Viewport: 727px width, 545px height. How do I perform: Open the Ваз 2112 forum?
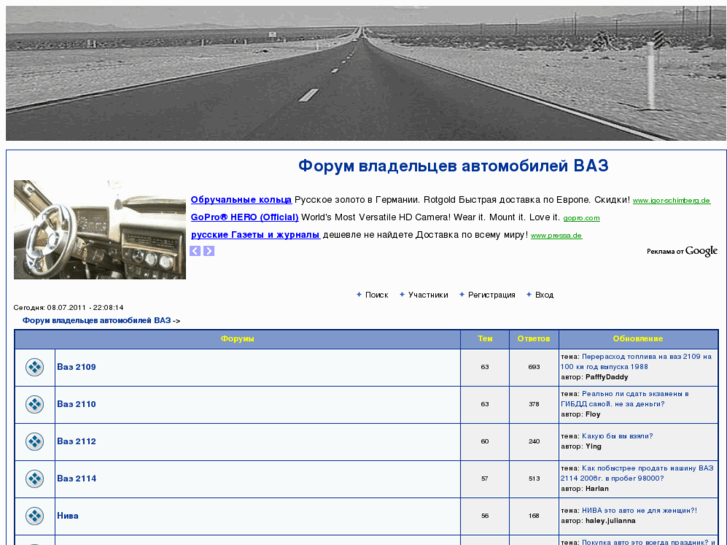77,441
